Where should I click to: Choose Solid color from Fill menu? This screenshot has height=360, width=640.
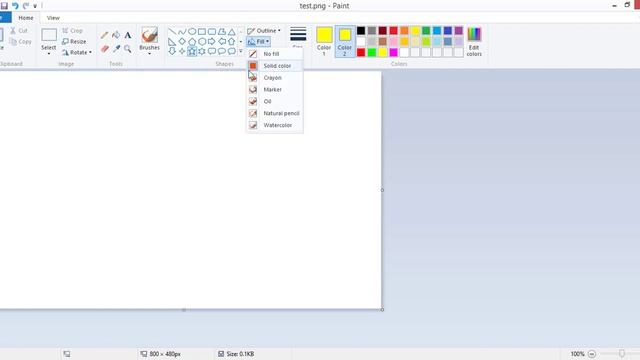click(275, 66)
